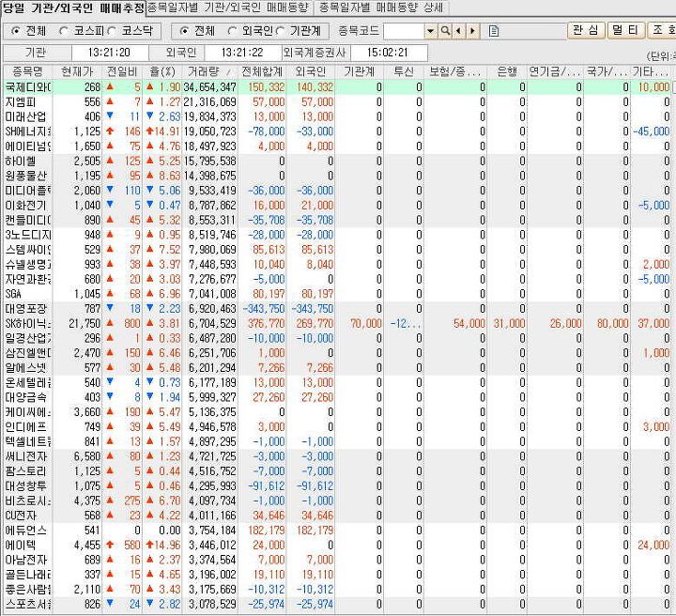This screenshot has width=676, height=616.
Task: Open the 당일 기관/외국인 매매추정 tab
Action: coord(73,8)
